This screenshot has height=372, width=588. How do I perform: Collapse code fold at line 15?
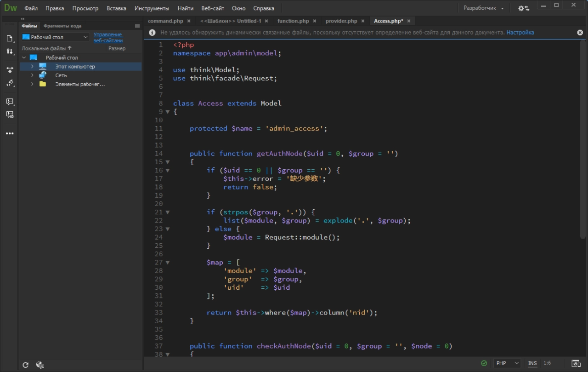168,162
